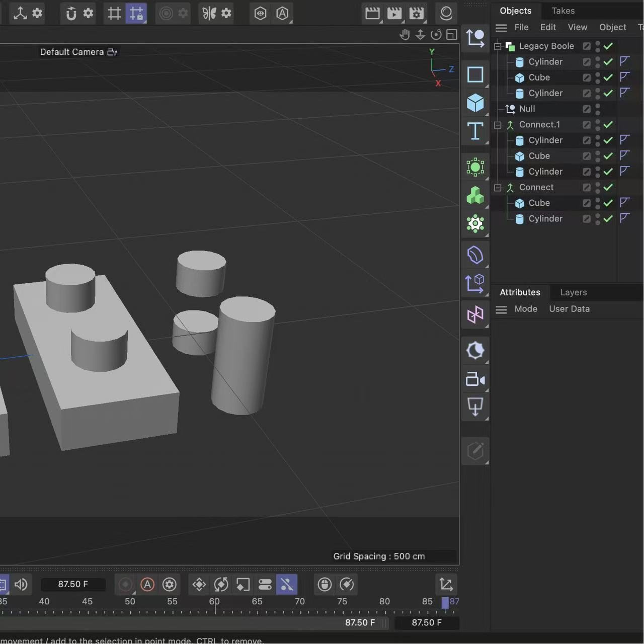This screenshot has width=644, height=644.
Task: Collapse Connect.1's children
Action: 498,125
